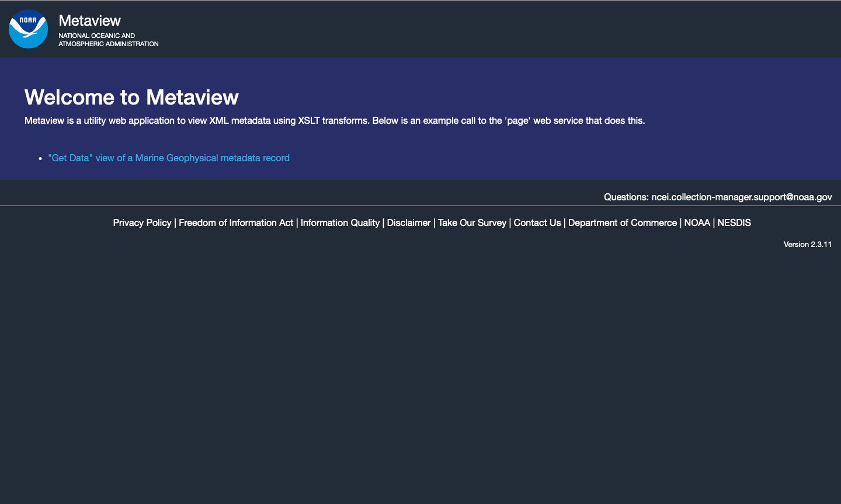Screen dimensions: 841x504
Task: Follow the NESDIS footer link
Action: 734,223
